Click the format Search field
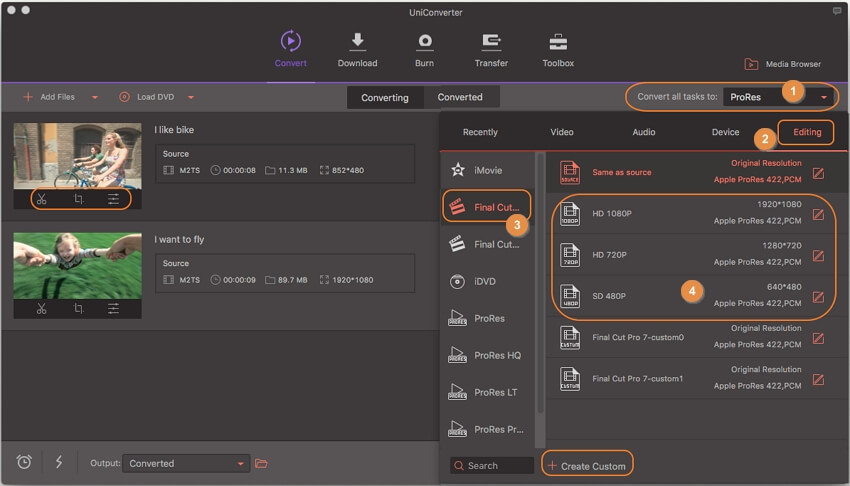Screen dimensions: 850x486 491,465
